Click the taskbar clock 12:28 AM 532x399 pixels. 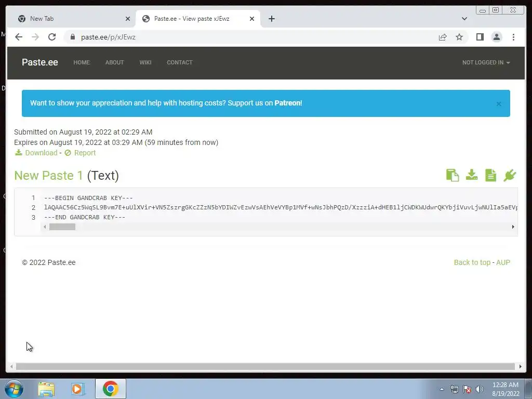click(505, 385)
